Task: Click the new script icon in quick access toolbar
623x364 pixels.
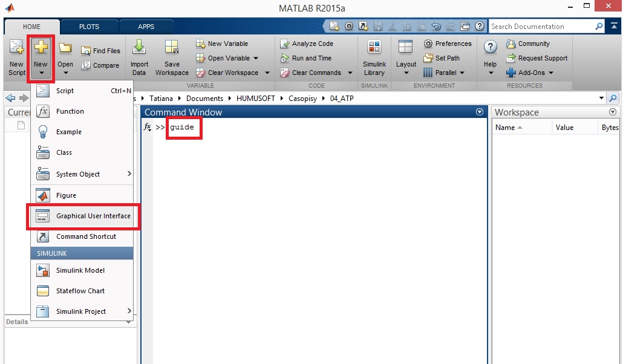Action: click(334, 27)
